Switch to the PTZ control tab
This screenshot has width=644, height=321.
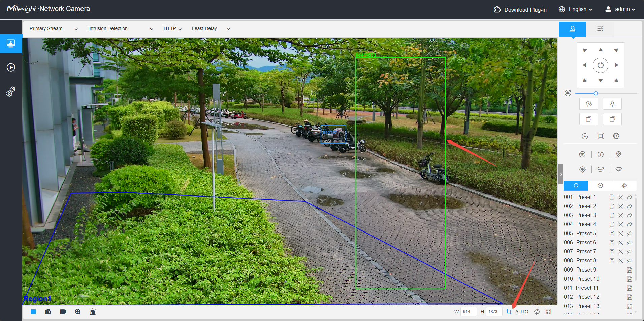[573, 29]
